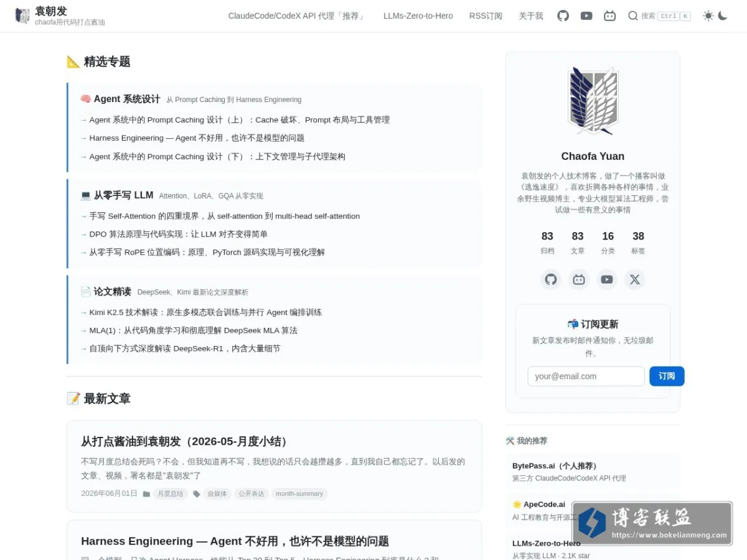Open MLA(1) DeepSeek MLA 算法 link

coord(194,330)
